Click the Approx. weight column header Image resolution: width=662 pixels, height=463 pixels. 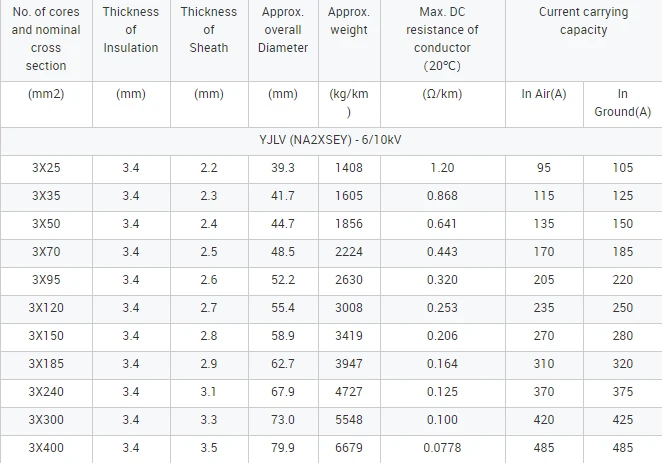[349, 21]
